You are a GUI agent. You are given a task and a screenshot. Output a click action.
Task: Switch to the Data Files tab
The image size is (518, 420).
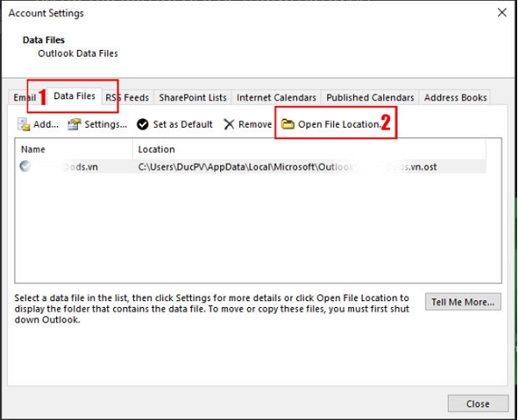click(74, 96)
